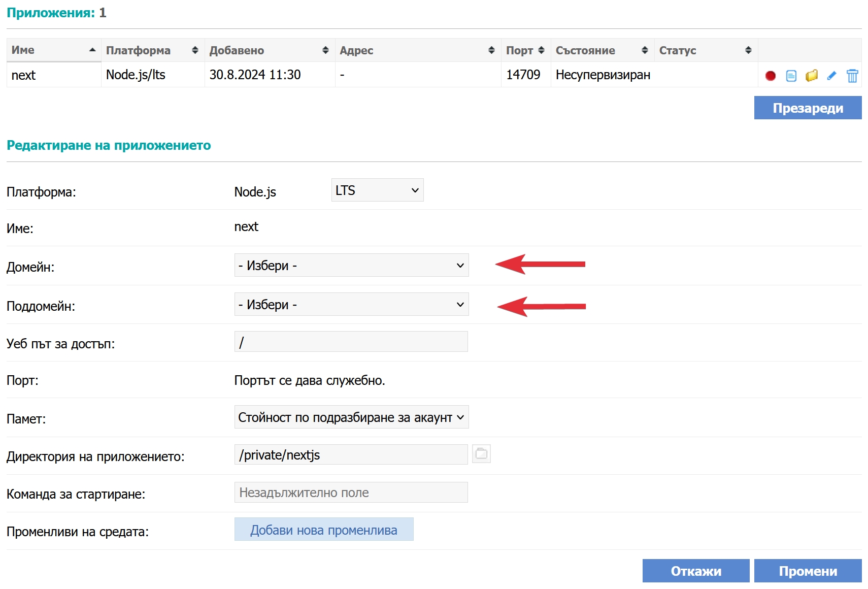Sort table by Име column

[x=54, y=50]
